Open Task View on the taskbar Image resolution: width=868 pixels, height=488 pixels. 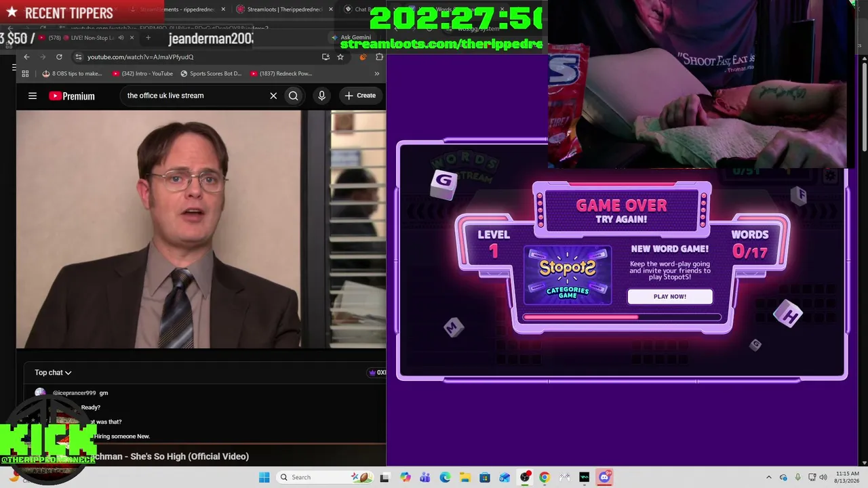pos(384,477)
